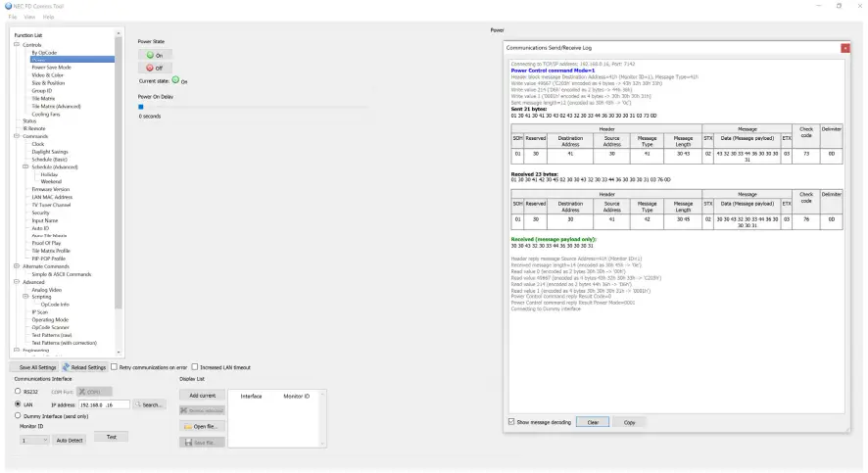This screenshot has width=868, height=473.
Task: Open the View menu
Action: click(29, 18)
